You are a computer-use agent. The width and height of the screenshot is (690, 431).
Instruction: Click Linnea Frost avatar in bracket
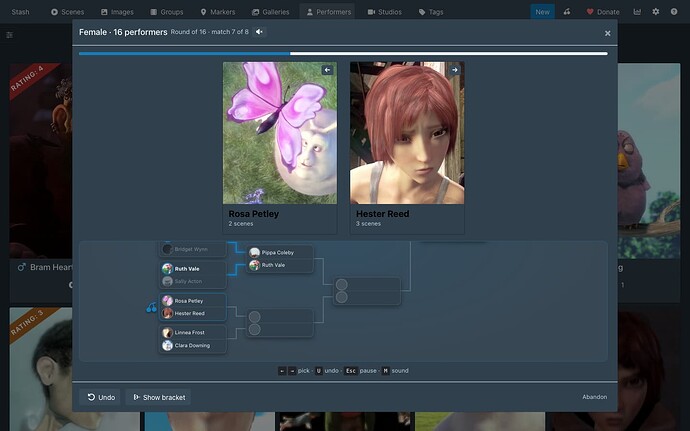pyautogui.click(x=167, y=332)
